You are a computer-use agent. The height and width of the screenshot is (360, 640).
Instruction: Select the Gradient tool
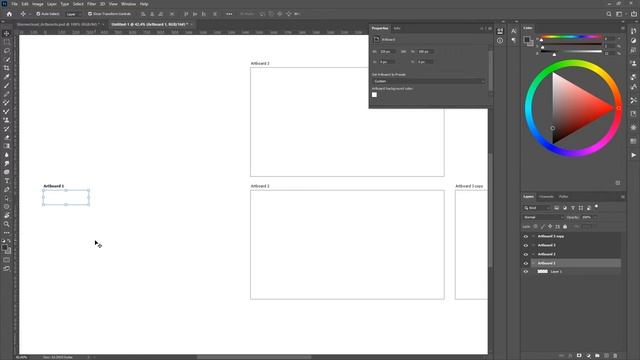(7, 146)
